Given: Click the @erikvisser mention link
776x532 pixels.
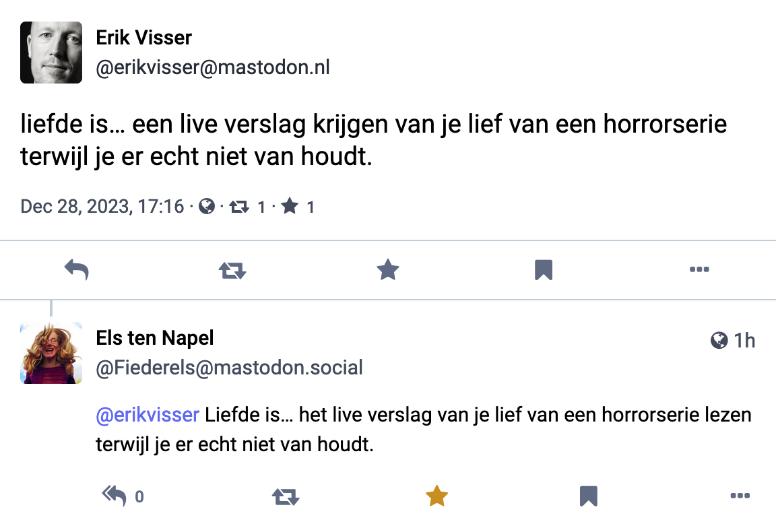Looking at the screenshot, I should pyautogui.click(x=148, y=415).
